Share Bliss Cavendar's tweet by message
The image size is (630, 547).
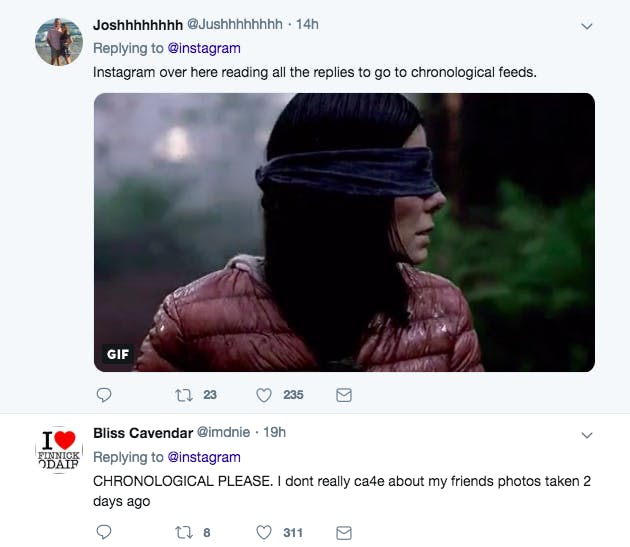[x=344, y=533]
